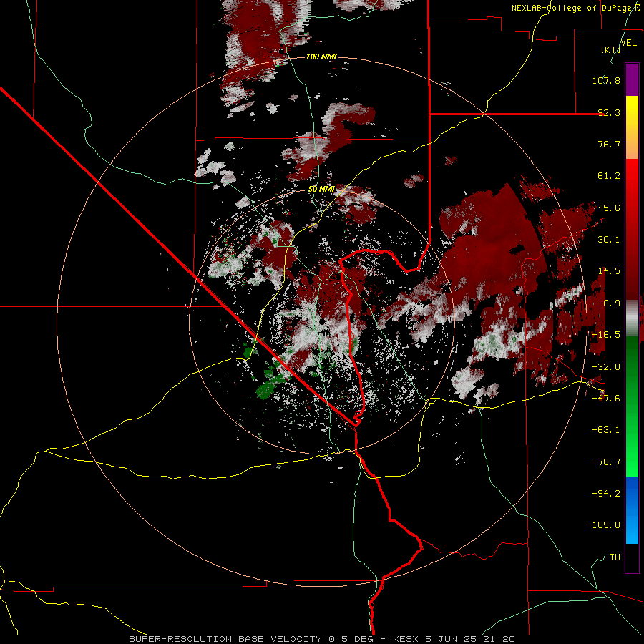Click the TH threshold label on legend
Screen dimensions: 644x644
[x=615, y=557]
